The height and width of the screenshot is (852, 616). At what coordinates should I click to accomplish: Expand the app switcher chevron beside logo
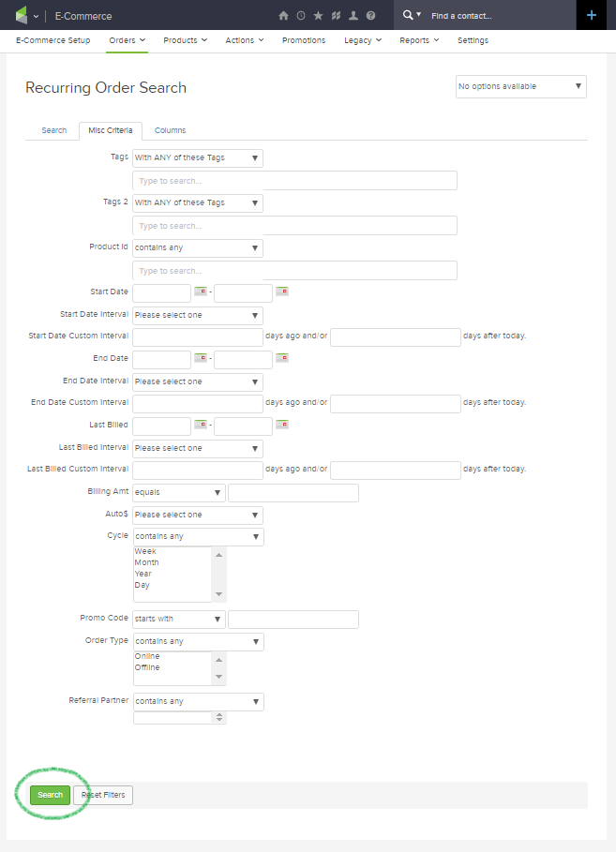(36, 16)
